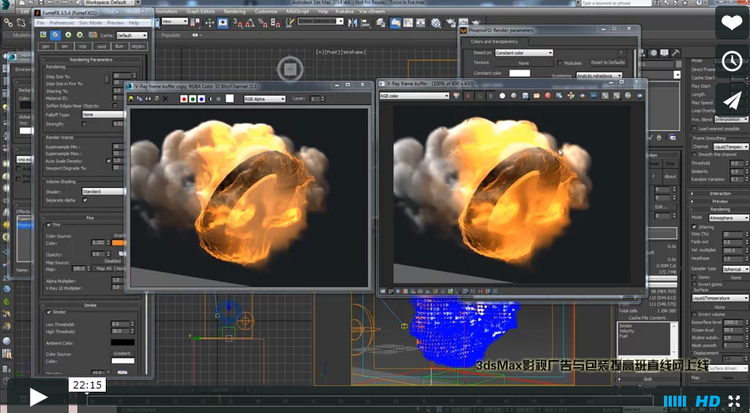The height and width of the screenshot is (413, 750).
Task: Click the red channel button in frame buffer copy
Action: [184, 99]
